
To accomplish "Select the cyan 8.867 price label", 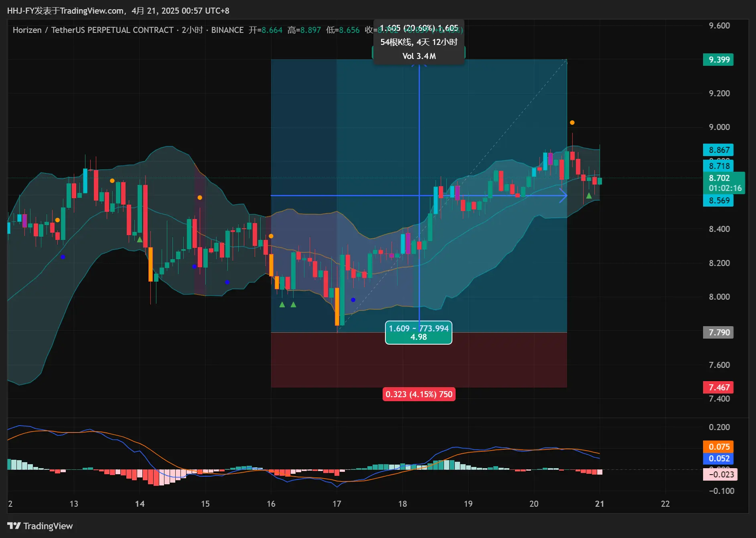I will click(x=718, y=150).
